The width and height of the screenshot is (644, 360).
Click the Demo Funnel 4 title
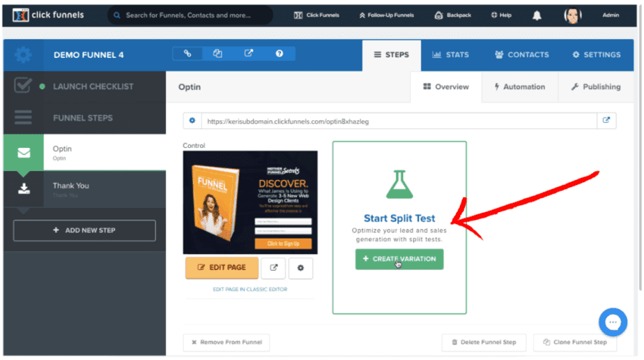click(89, 55)
